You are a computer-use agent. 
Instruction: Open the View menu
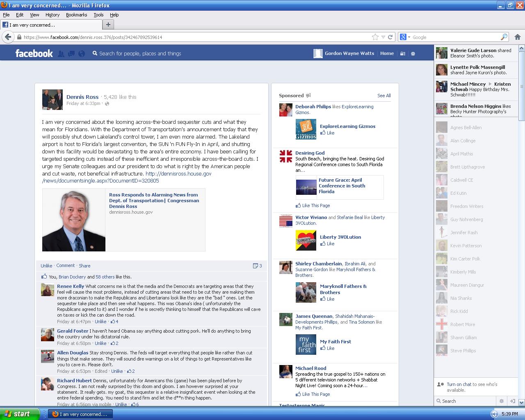click(x=34, y=15)
